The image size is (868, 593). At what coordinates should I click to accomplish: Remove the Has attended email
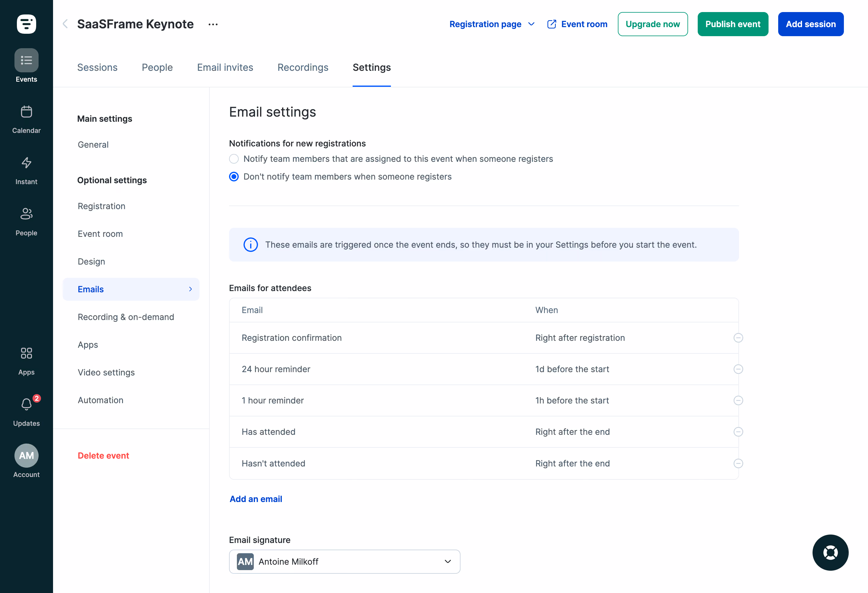pyautogui.click(x=738, y=432)
